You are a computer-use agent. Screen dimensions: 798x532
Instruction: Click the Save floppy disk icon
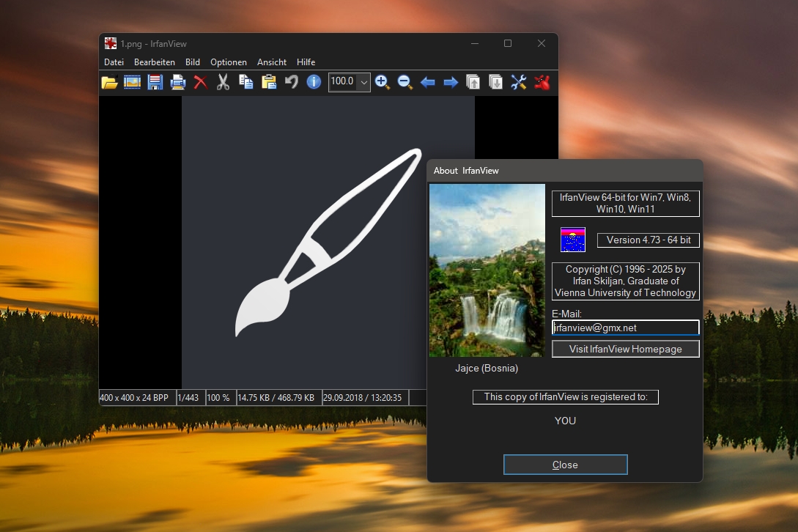coord(155,82)
